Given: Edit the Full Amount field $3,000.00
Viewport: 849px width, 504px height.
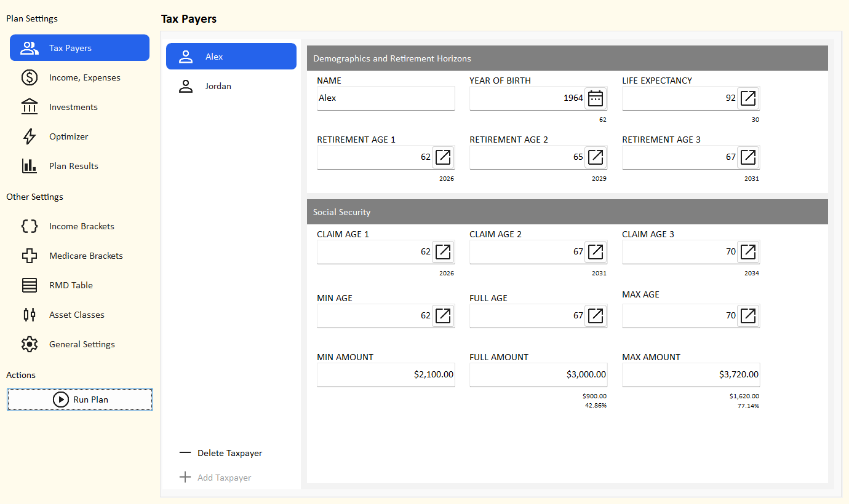Looking at the screenshot, I should [538, 375].
